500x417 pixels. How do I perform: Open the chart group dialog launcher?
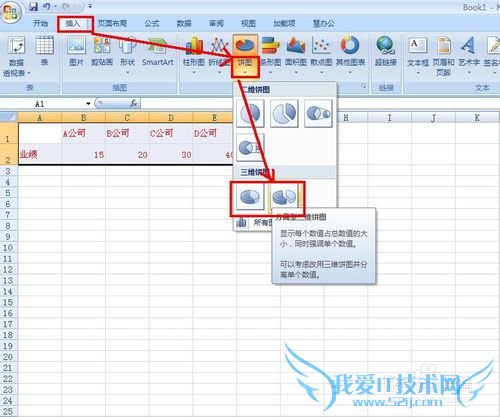[x=364, y=87]
